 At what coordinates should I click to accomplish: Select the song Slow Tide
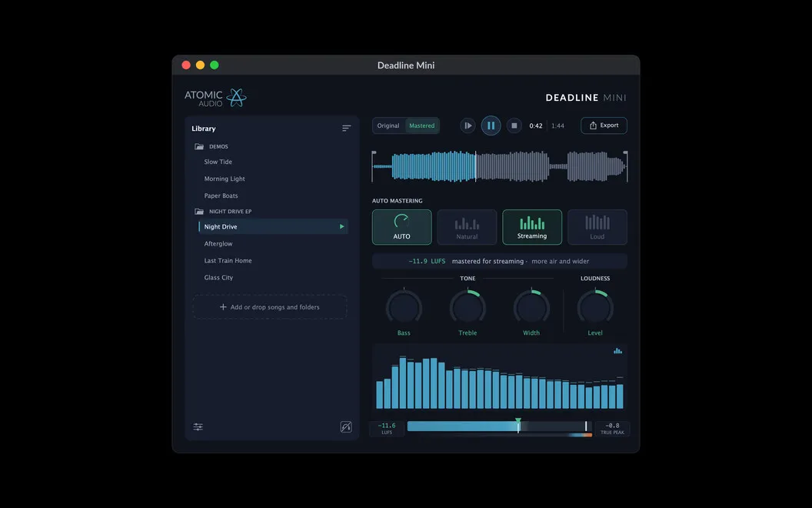[218, 162]
